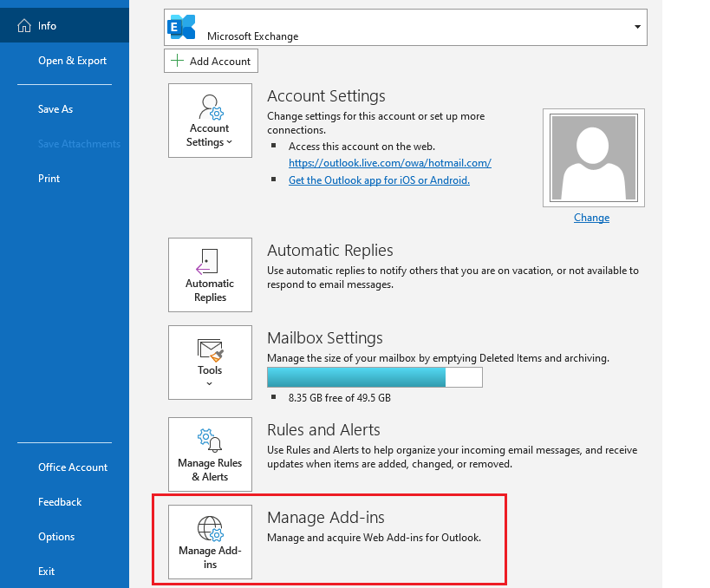Go to the Print section
The image size is (710, 588).
(49, 179)
